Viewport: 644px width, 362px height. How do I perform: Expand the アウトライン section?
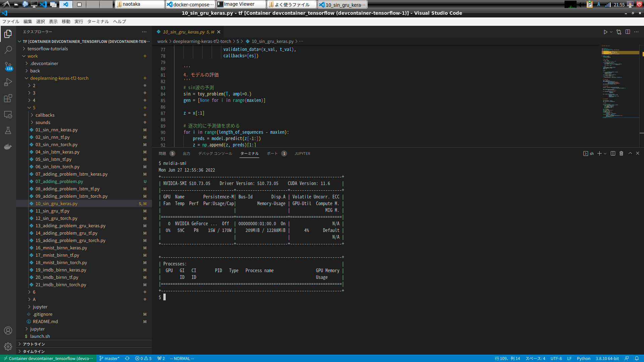(x=34, y=344)
